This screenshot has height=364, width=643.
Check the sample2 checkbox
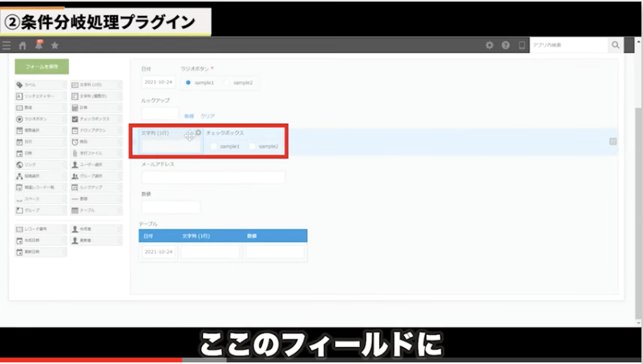point(253,147)
